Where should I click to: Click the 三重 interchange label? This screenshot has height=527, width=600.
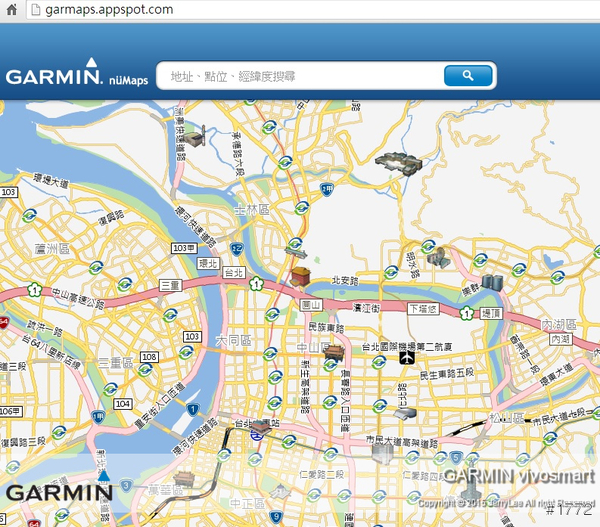pos(171,285)
